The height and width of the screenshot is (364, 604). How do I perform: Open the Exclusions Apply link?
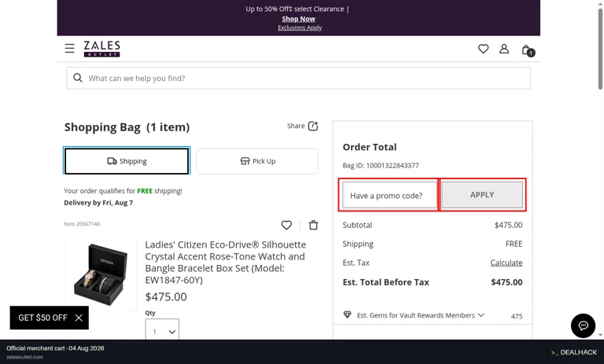pos(300,28)
